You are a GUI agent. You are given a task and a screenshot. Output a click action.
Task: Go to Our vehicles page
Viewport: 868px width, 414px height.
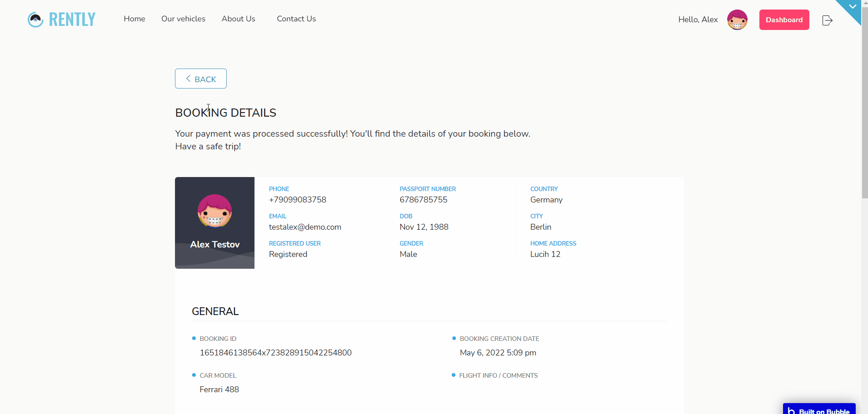pos(183,19)
